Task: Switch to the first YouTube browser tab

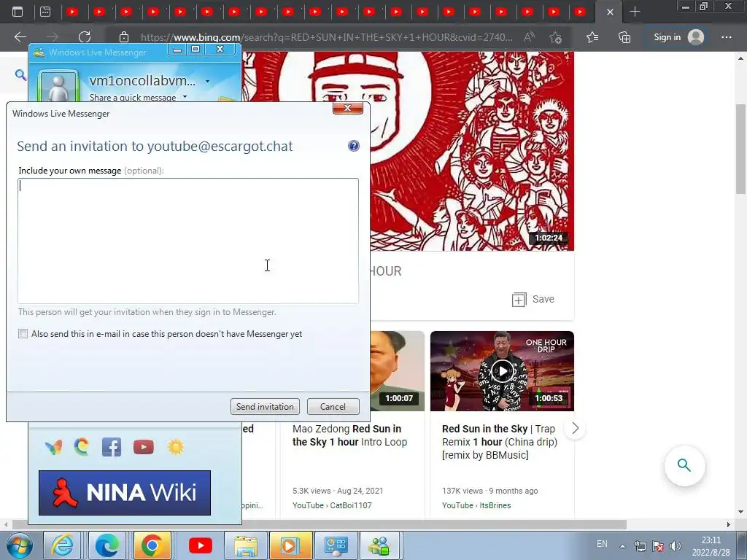Action: (x=72, y=12)
